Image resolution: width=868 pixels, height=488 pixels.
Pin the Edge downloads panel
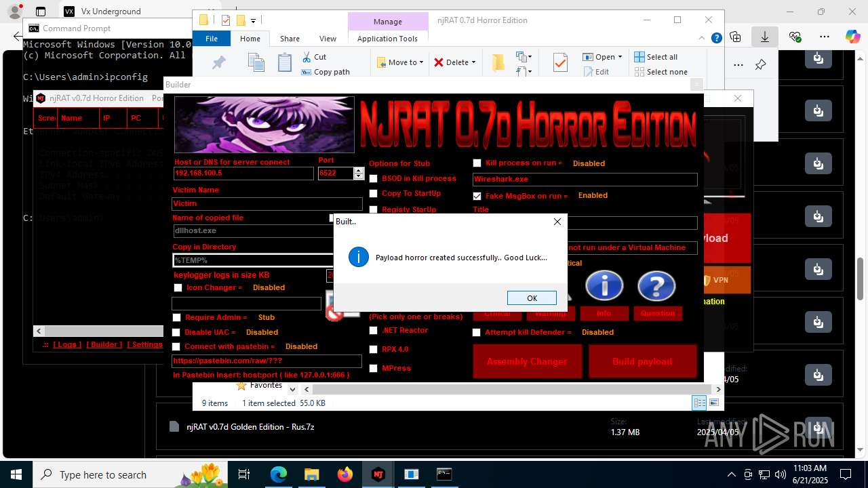pyautogui.click(x=760, y=65)
